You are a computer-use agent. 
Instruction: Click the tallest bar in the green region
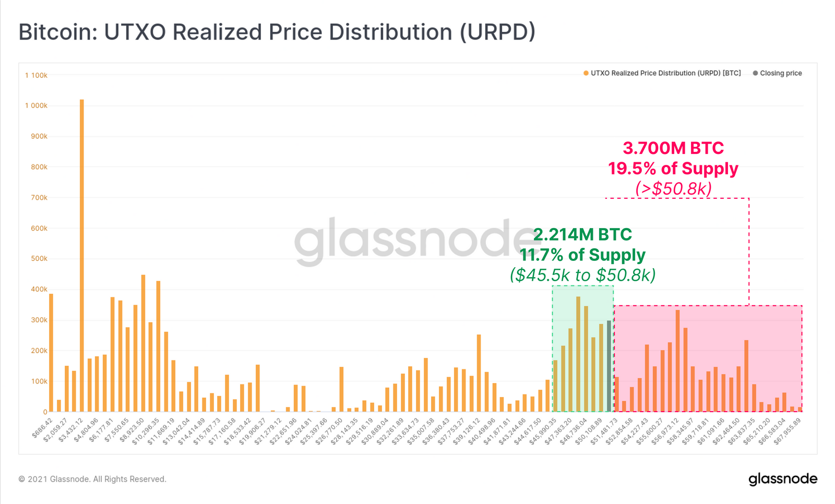tap(578, 354)
